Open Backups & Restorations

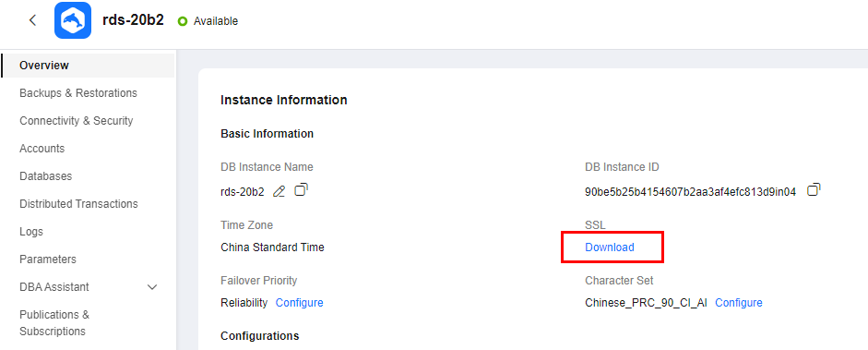[x=78, y=93]
